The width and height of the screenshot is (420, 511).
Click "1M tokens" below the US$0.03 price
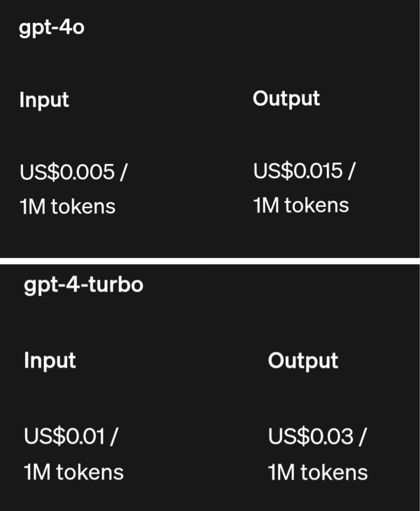[x=318, y=472]
